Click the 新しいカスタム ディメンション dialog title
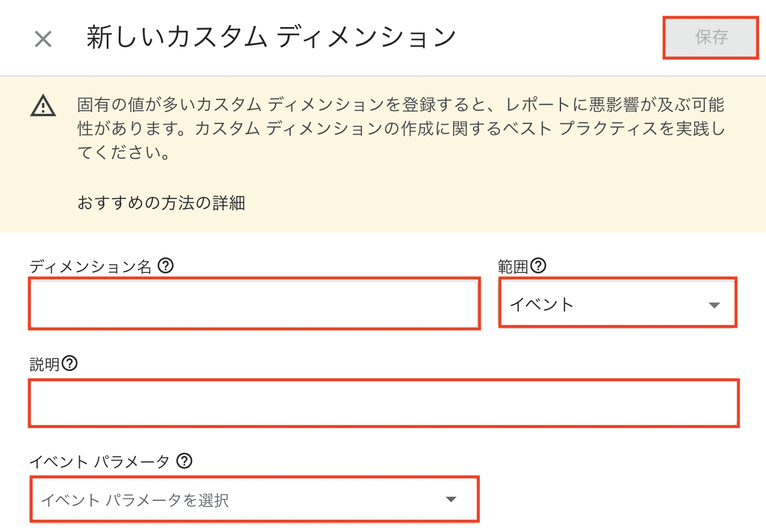The width and height of the screenshot is (766, 532). click(270, 36)
